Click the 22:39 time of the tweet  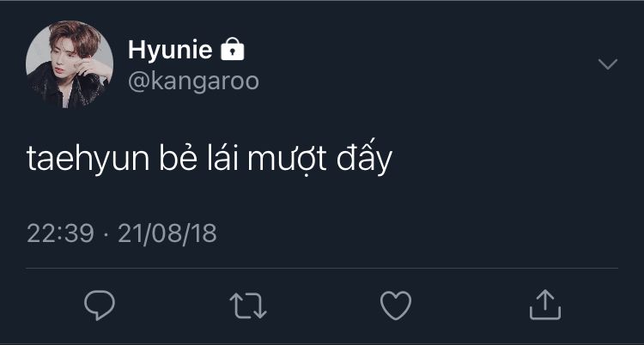pyautogui.click(x=60, y=233)
